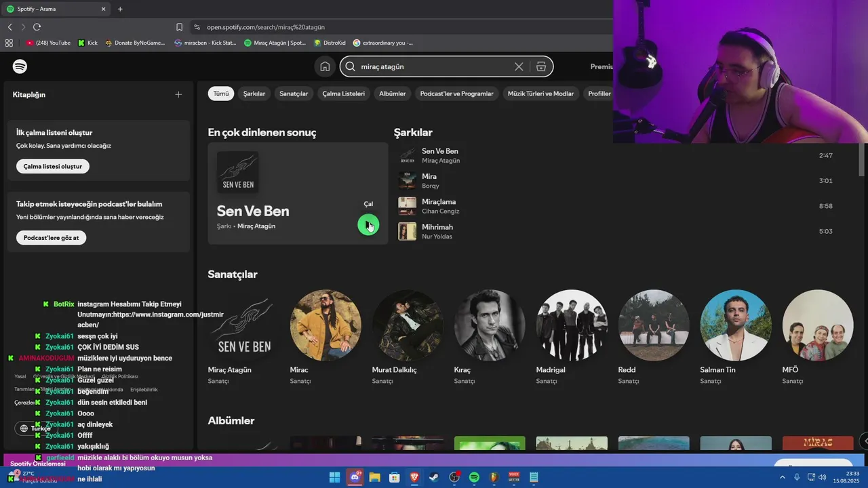Open File Explorer from taskbar

point(374,477)
